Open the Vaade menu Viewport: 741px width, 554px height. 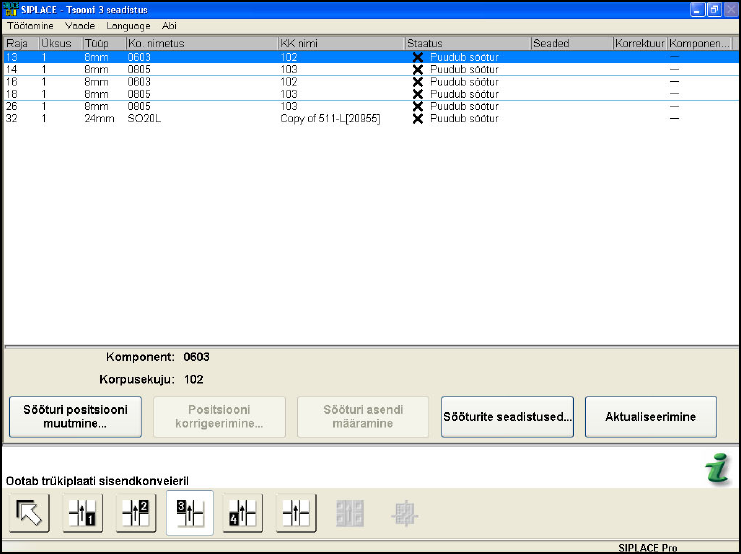point(80,24)
